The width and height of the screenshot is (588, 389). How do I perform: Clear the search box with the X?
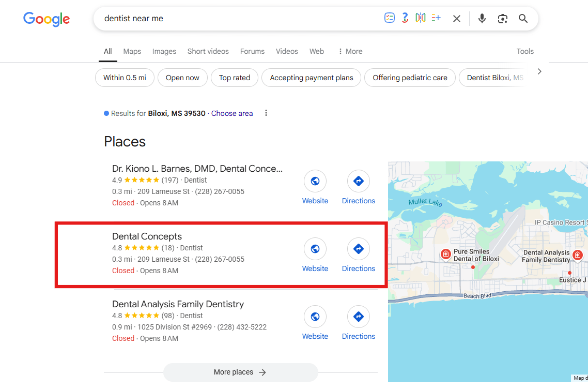456,19
